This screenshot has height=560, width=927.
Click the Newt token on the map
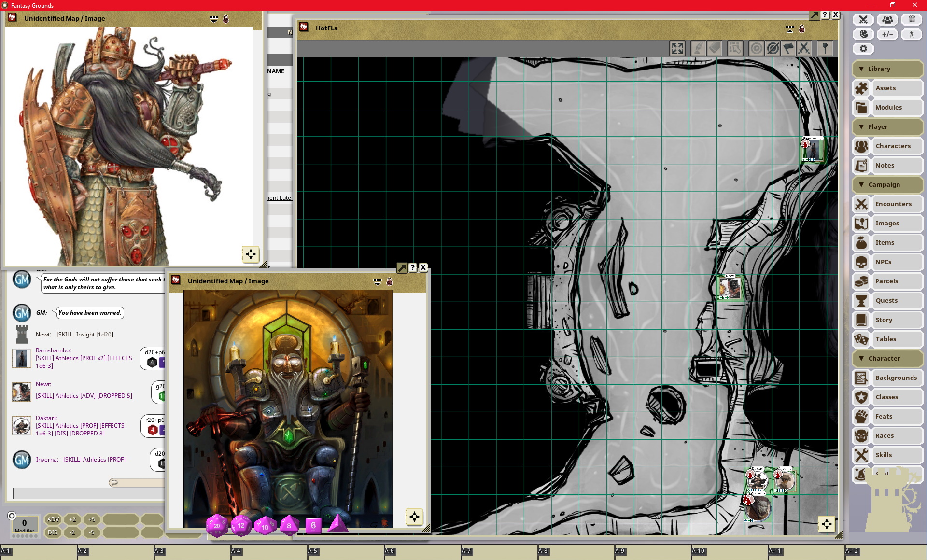coord(730,288)
